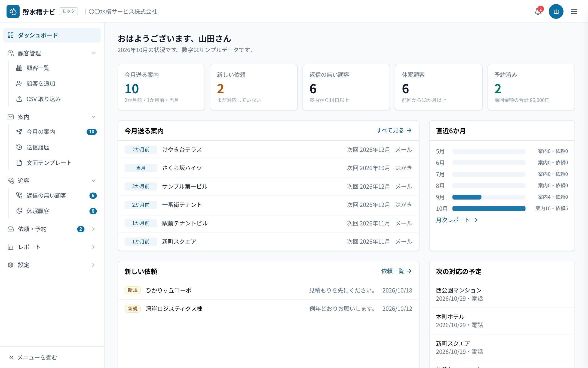Click the 設定 gear icon
The width and height of the screenshot is (588, 368).
(11, 265)
